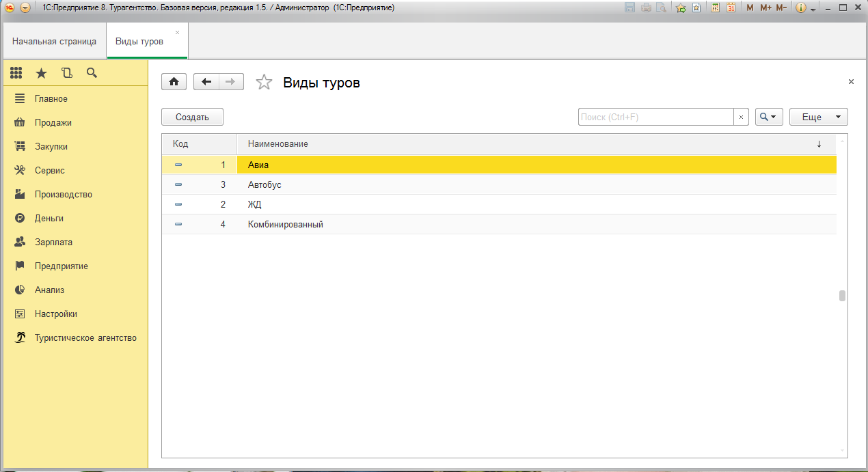Open the Сервис section
This screenshot has height=472, width=868.
click(x=50, y=170)
